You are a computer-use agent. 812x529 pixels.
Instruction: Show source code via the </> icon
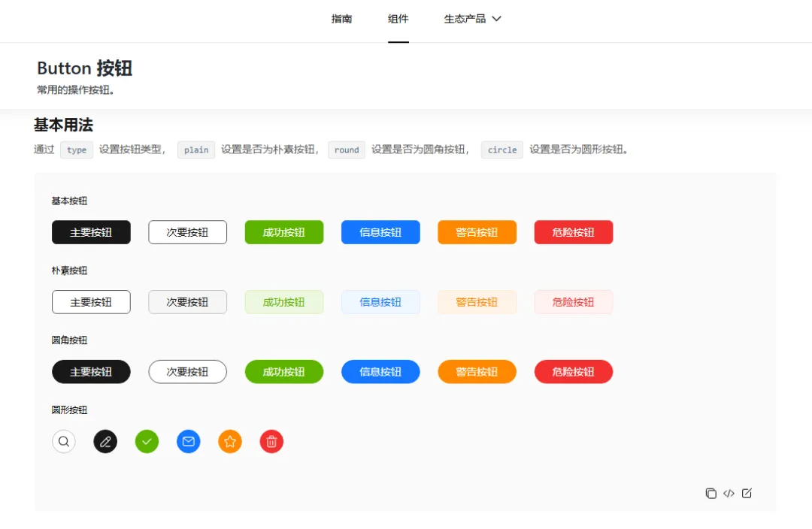pos(729,493)
